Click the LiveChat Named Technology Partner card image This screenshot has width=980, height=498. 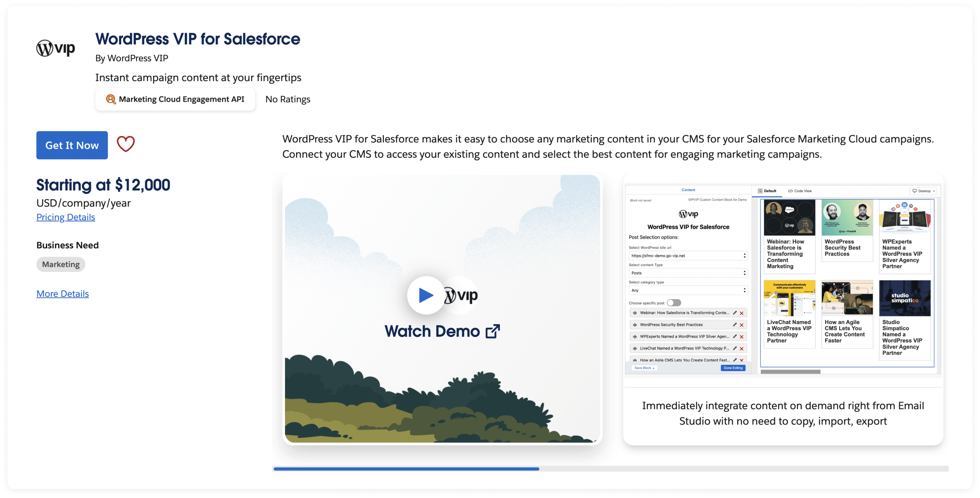[789, 298]
